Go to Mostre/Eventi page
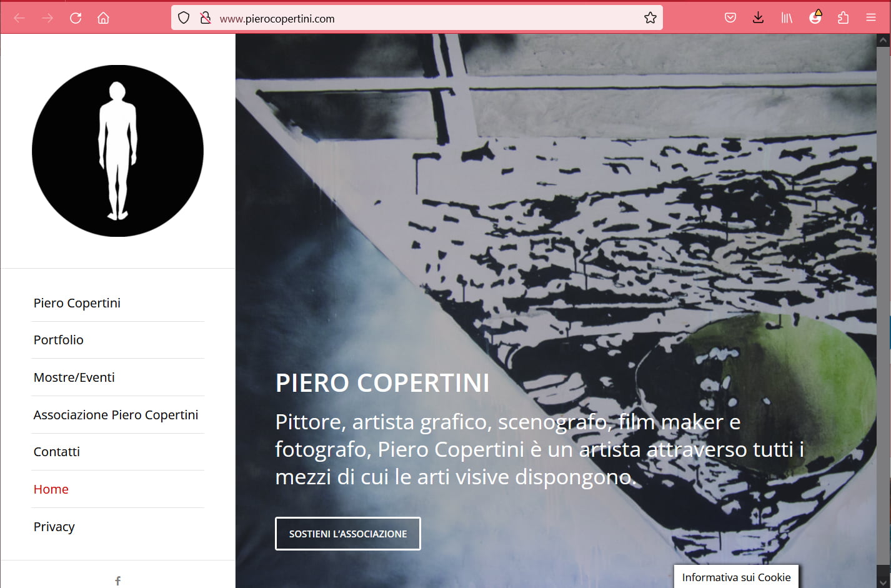The image size is (891, 588). coord(74,377)
